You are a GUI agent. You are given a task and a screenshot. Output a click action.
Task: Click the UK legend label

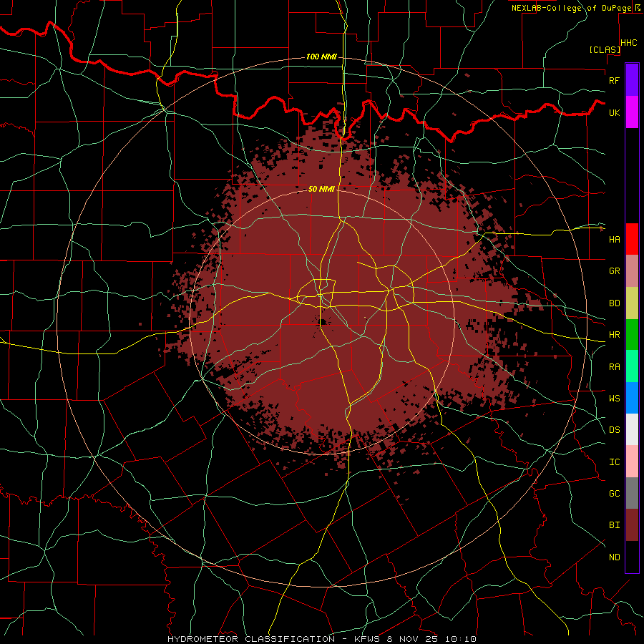coord(614,112)
